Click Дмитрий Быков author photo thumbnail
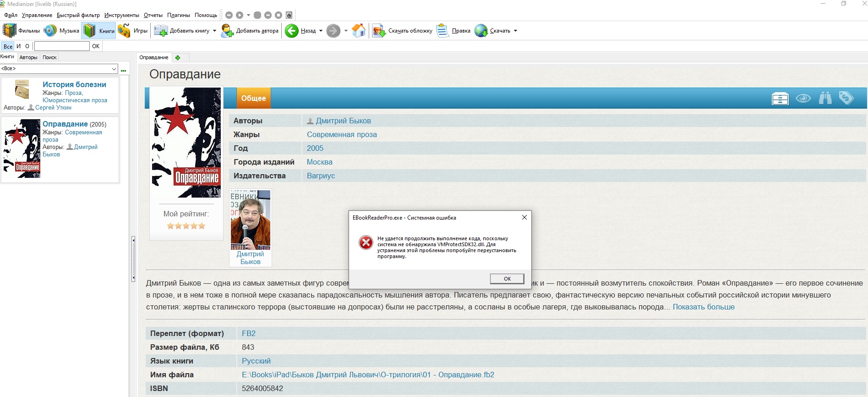The height and width of the screenshot is (397, 868). (250, 220)
